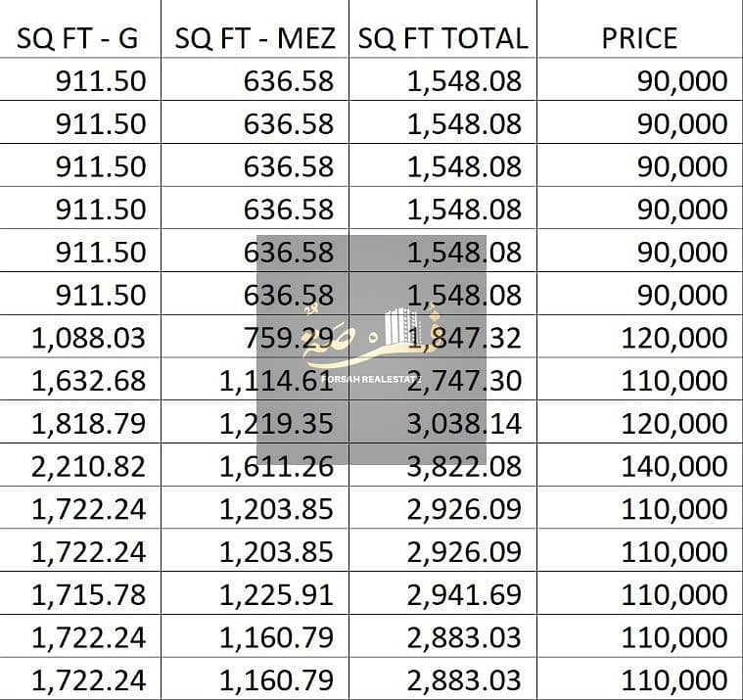The image size is (743, 700).
Task: Select the cell containing 1,088.03
Action: (x=80, y=337)
